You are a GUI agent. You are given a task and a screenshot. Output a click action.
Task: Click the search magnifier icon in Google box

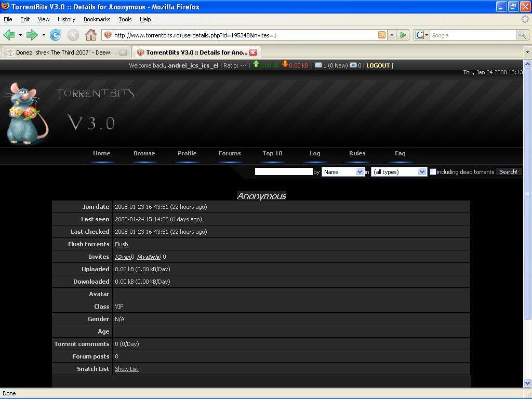pyautogui.click(x=522, y=35)
